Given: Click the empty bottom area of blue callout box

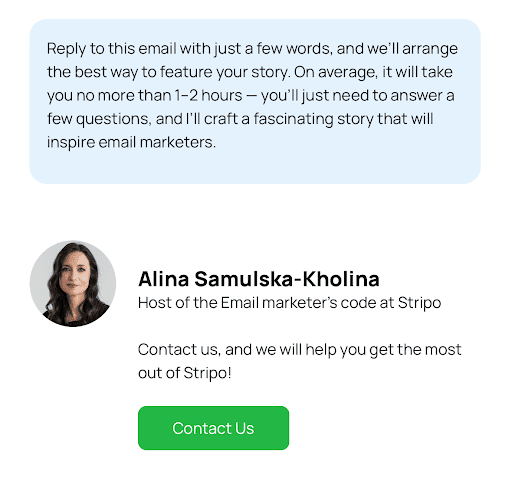Looking at the screenshot, I should [x=255, y=168].
